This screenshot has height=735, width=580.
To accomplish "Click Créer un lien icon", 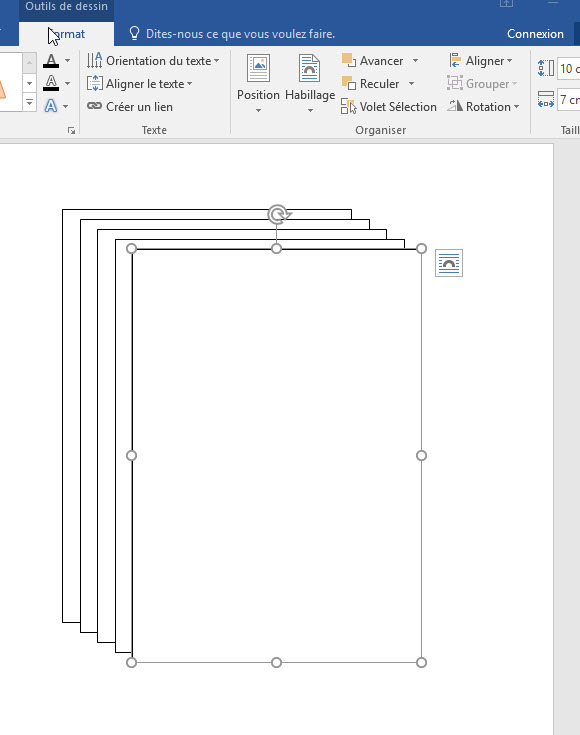I will [94, 106].
